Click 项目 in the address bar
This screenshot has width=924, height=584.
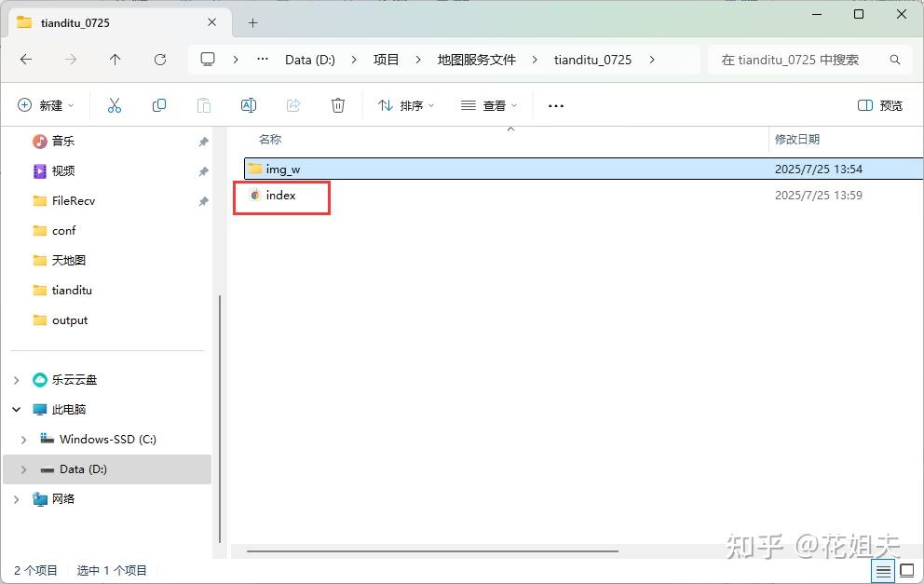[x=386, y=60]
